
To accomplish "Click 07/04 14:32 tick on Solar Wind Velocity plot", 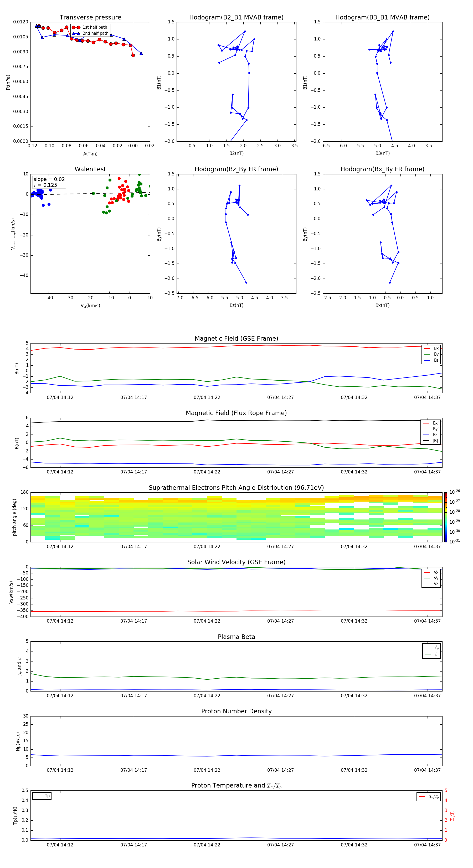I will [x=354, y=621].
